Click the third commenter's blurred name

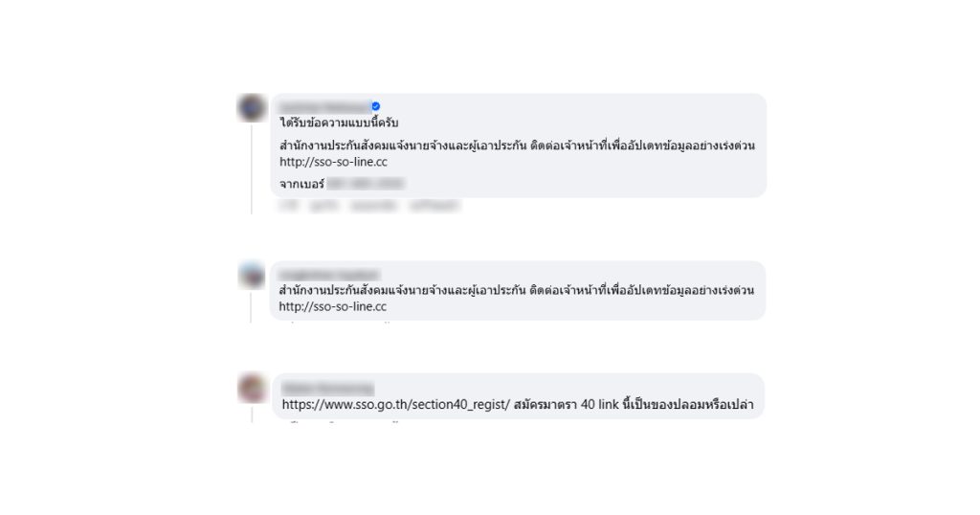coord(327,389)
